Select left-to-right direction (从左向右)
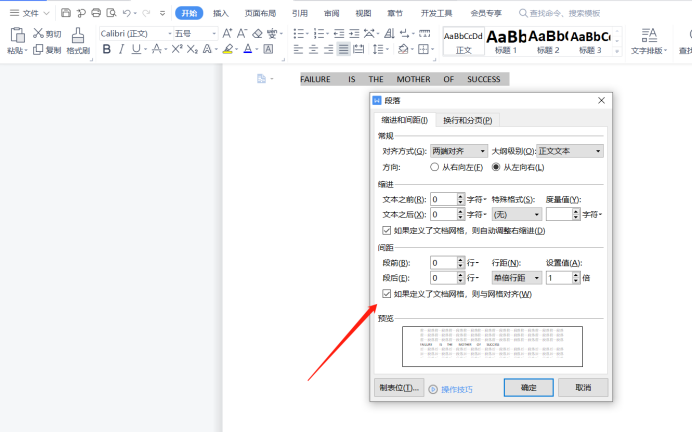 (x=496, y=167)
